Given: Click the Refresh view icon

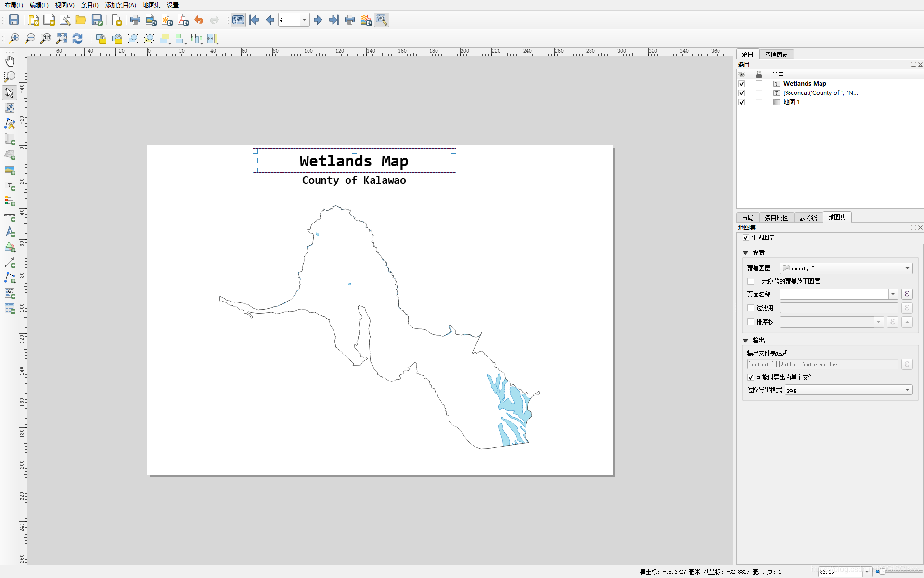Looking at the screenshot, I should click(79, 39).
